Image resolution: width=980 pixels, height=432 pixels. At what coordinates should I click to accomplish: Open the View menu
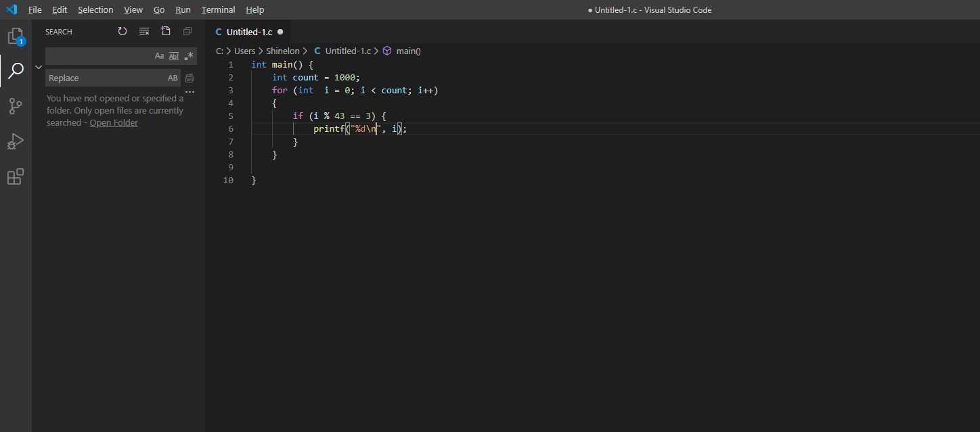(x=133, y=9)
